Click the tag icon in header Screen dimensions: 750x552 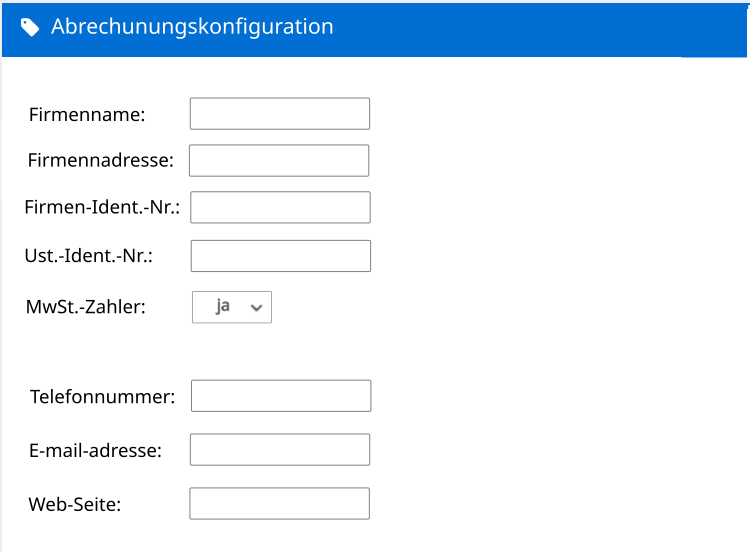coord(30,27)
